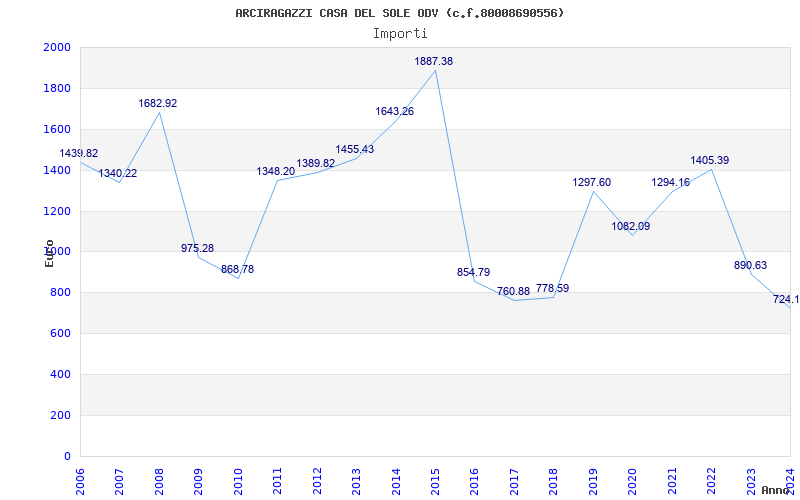This screenshot has height=500, width=800.
Task: Click the 760.88 value label
Action: [513, 292]
